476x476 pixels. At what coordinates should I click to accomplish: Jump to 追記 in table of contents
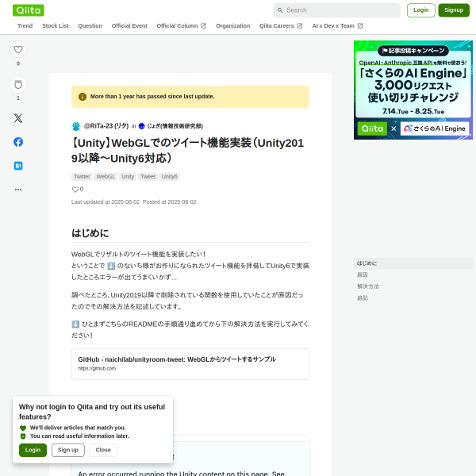363,297
